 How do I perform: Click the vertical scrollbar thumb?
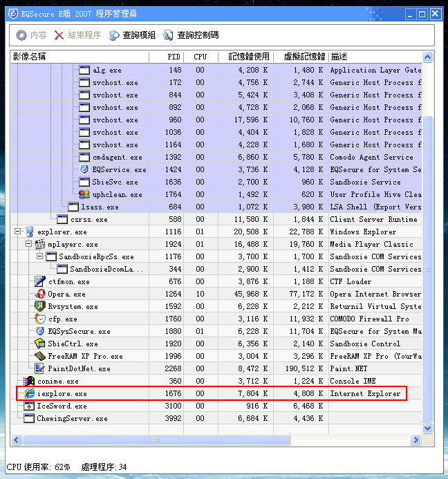(427, 269)
